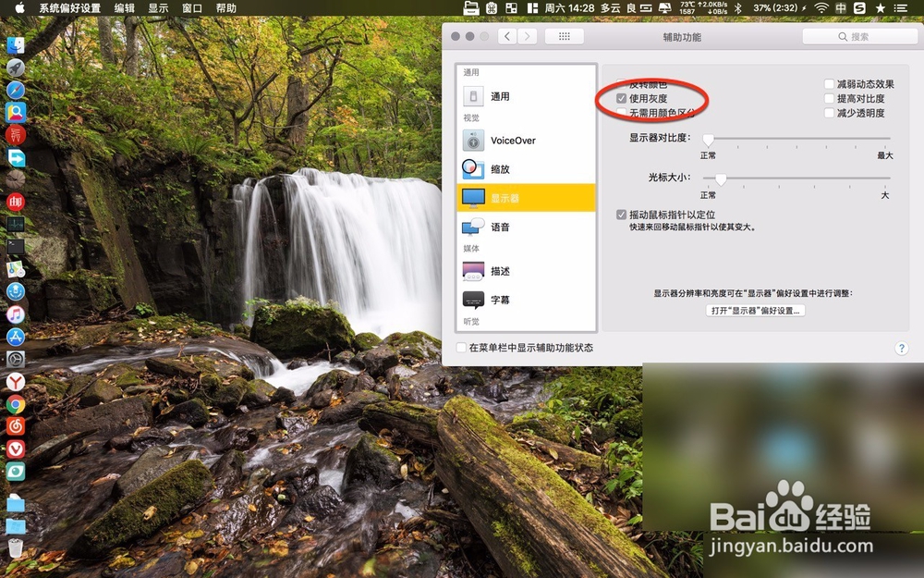Open Trash at bottom of dock
The width and height of the screenshot is (924, 578).
[x=16, y=547]
